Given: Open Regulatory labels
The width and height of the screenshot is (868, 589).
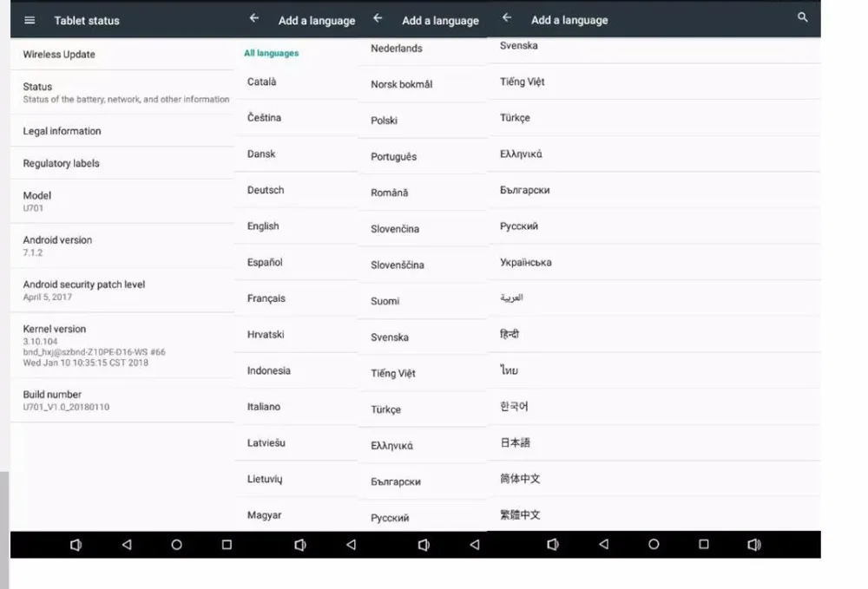Looking at the screenshot, I should pos(122,163).
